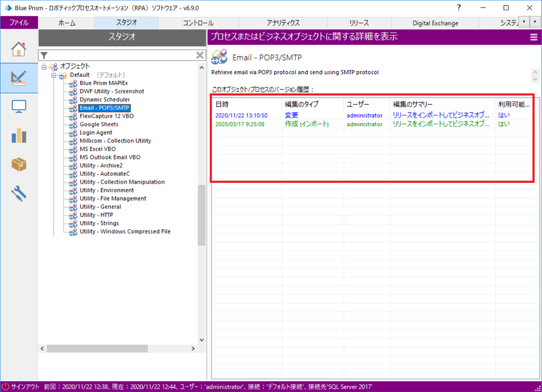Viewport: 542px width, 392px height.
Task: Open the Control monitor sidebar icon
Action: pos(18,107)
